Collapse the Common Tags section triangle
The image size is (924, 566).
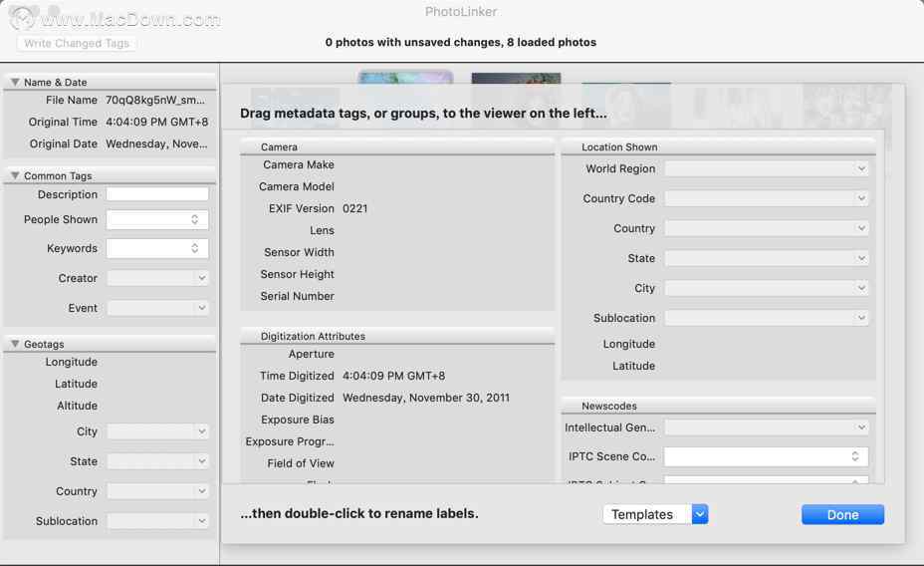15,175
